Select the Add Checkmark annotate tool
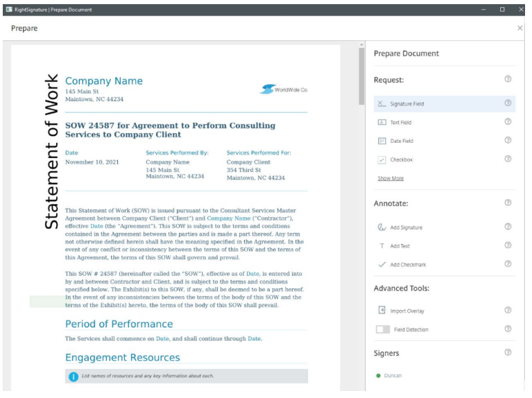 [x=406, y=264]
